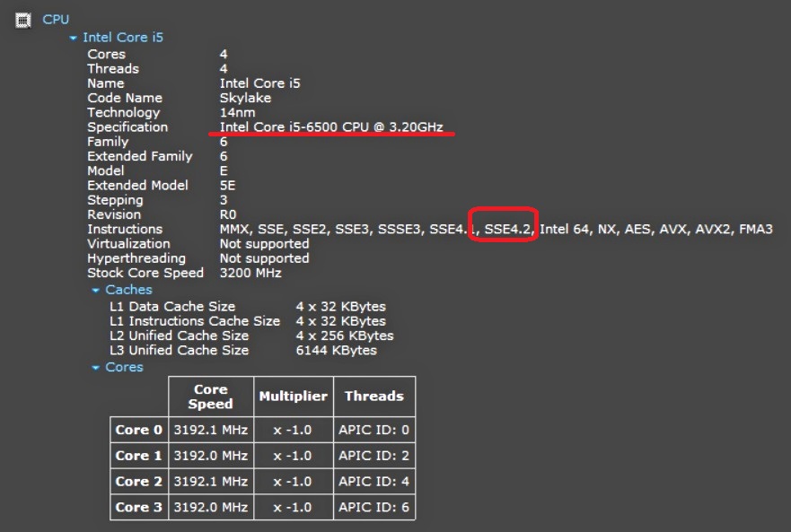The height and width of the screenshot is (532, 791).
Task: Select the Core 3 row header
Action: pyautogui.click(x=139, y=507)
